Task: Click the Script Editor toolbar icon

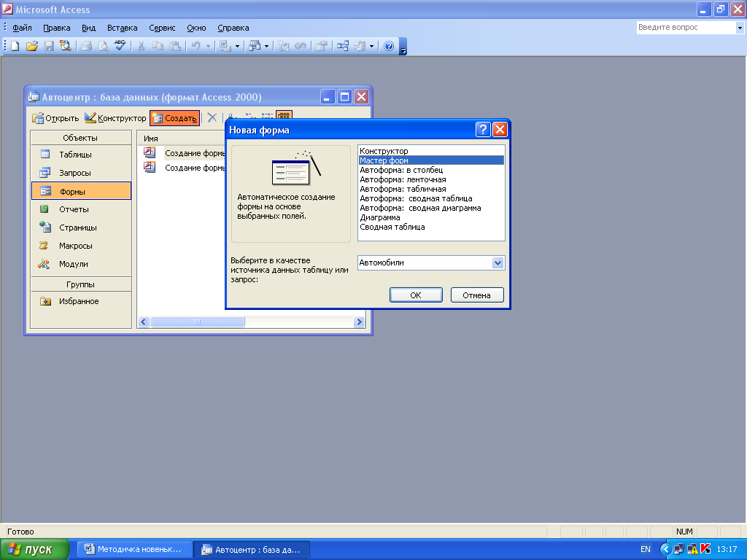Action: click(x=301, y=46)
